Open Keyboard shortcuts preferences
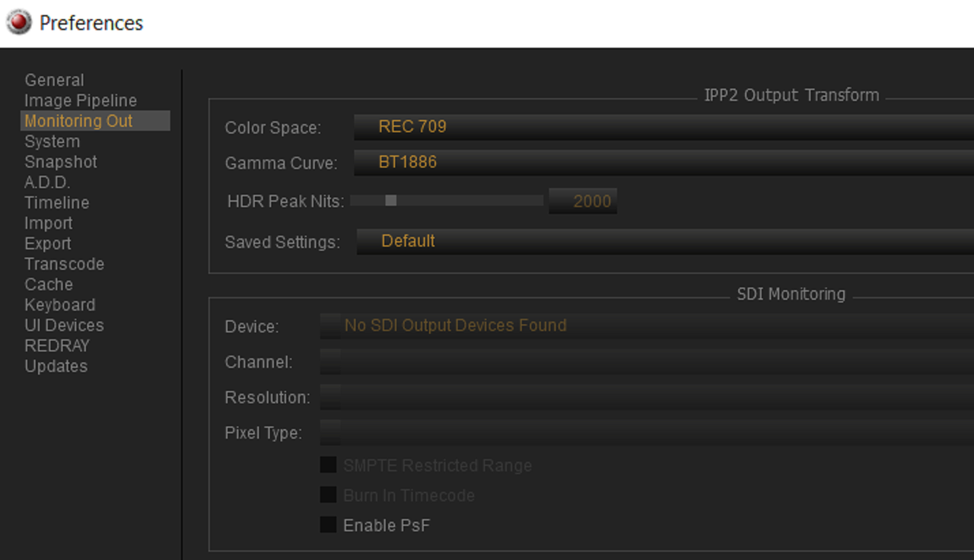The image size is (974, 560). tap(60, 305)
